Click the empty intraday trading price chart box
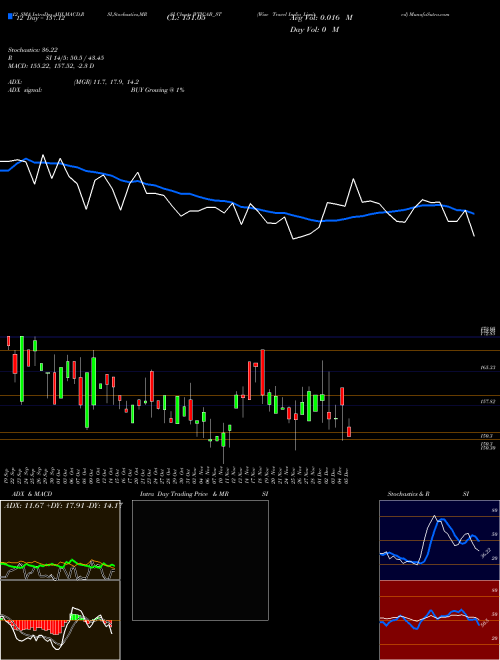This screenshot has width=500, height=660. pos(200,560)
